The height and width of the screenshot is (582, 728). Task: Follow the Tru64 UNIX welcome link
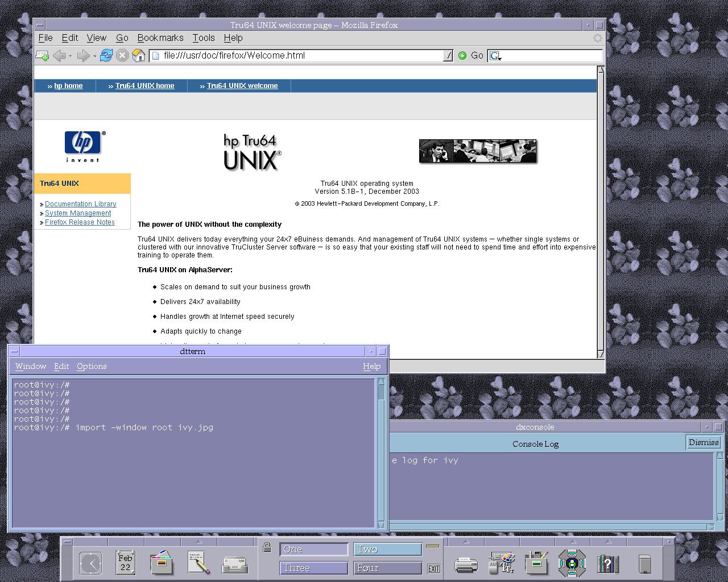(242, 86)
